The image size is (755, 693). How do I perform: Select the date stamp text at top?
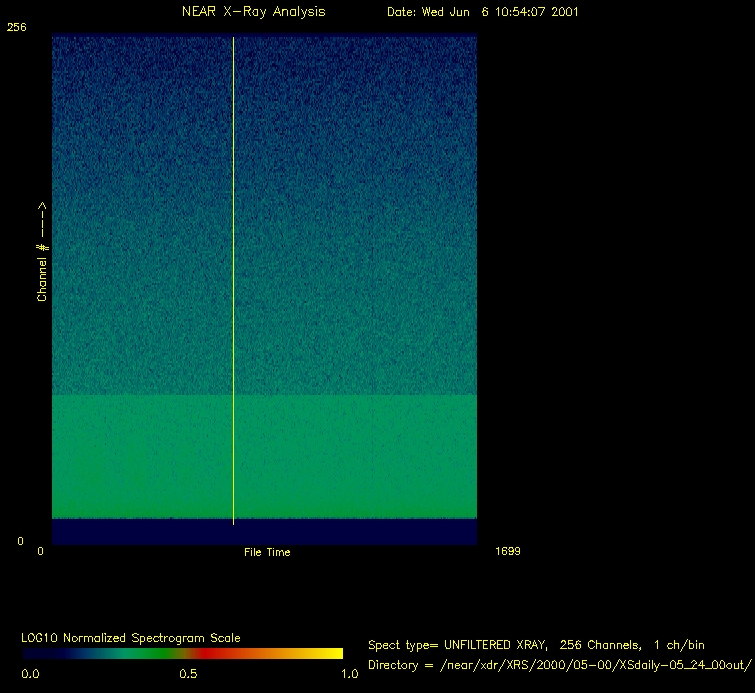click(x=482, y=12)
